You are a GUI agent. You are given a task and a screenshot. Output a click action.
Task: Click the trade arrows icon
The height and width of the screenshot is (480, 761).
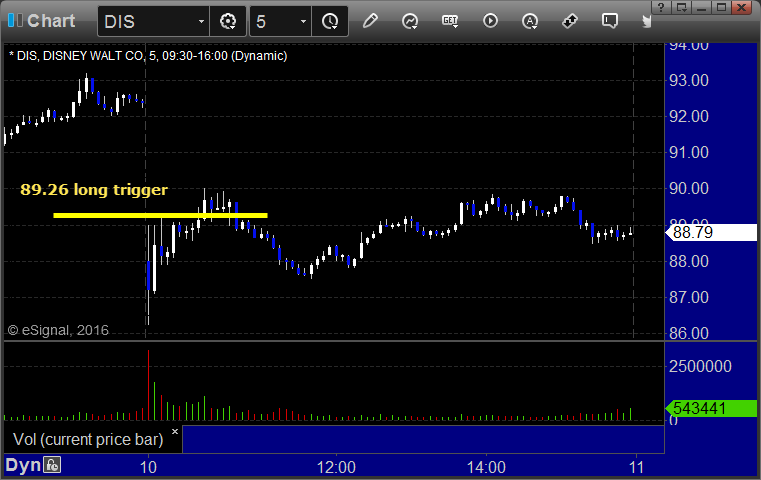click(570, 21)
